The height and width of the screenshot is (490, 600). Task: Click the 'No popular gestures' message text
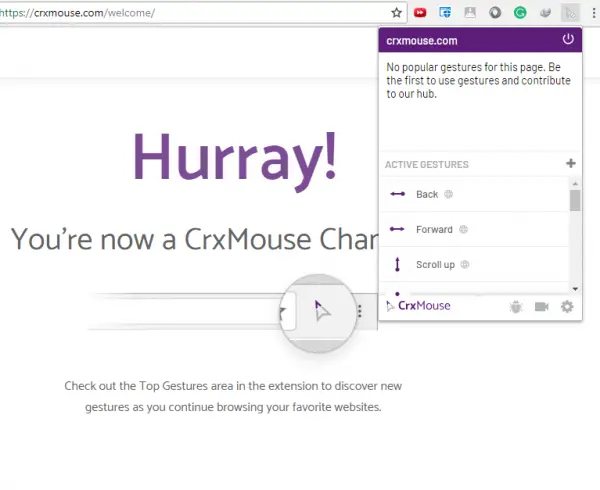(478, 81)
